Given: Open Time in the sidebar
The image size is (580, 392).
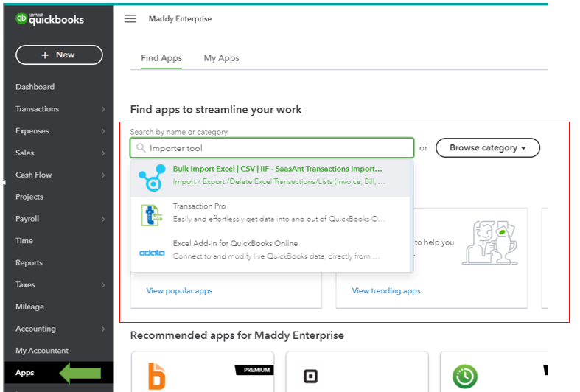Looking at the screenshot, I should [24, 241].
